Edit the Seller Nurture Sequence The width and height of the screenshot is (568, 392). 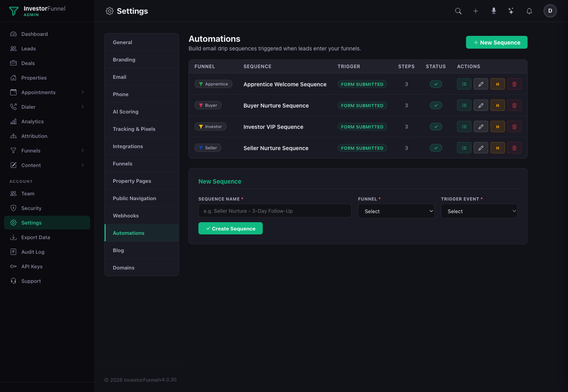click(x=481, y=148)
